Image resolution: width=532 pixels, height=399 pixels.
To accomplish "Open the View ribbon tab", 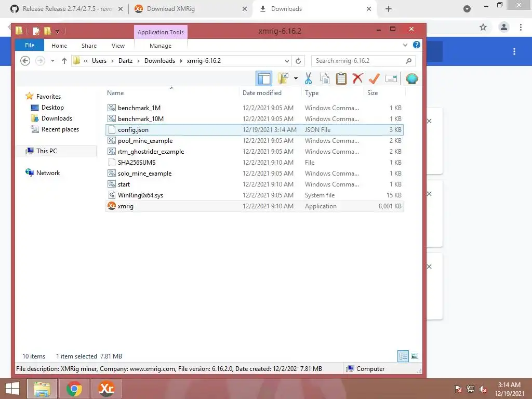I will click(x=118, y=46).
